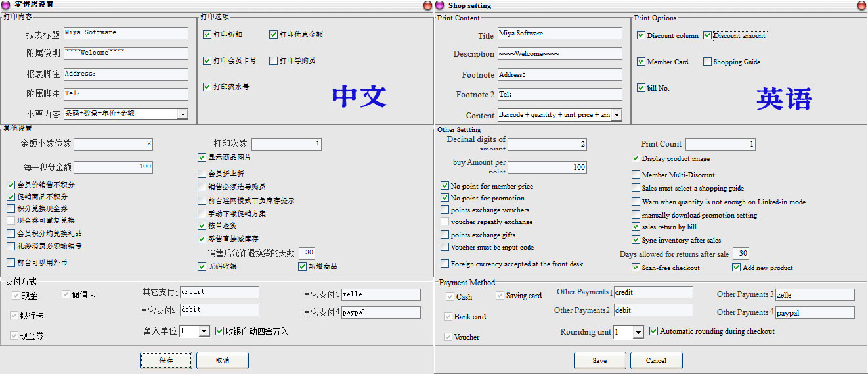Enable Foreign currency accepted at front desk

(x=445, y=264)
